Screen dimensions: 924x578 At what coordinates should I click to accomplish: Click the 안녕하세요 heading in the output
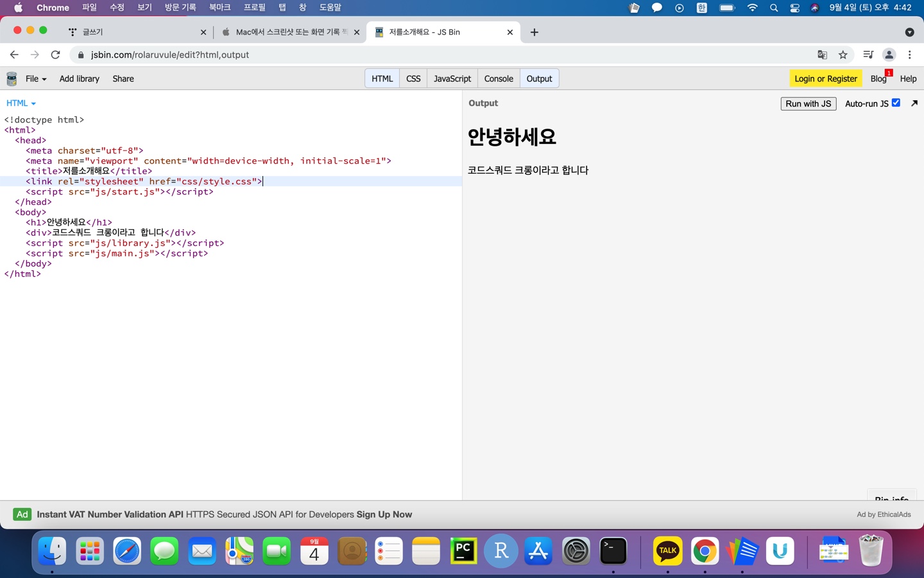point(511,137)
